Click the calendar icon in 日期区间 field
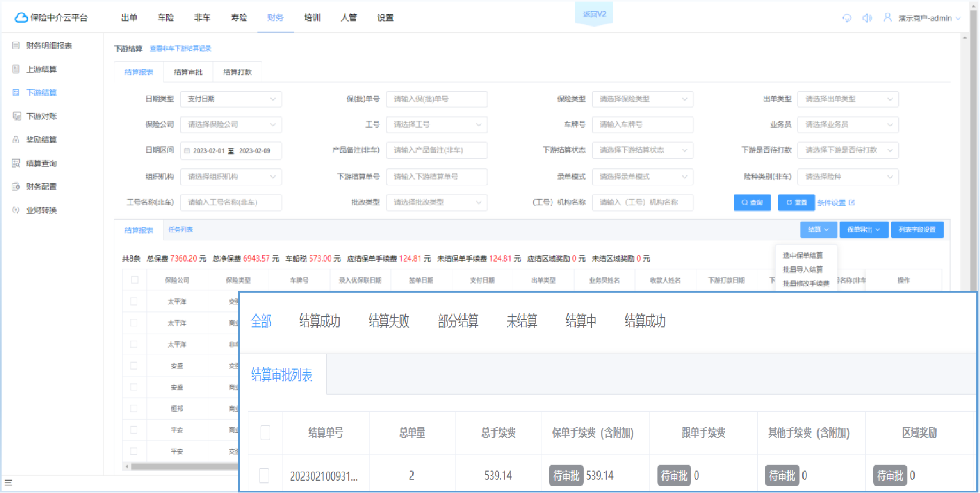Image resolution: width=980 pixels, height=493 pixels. click(x=187, y=151)
